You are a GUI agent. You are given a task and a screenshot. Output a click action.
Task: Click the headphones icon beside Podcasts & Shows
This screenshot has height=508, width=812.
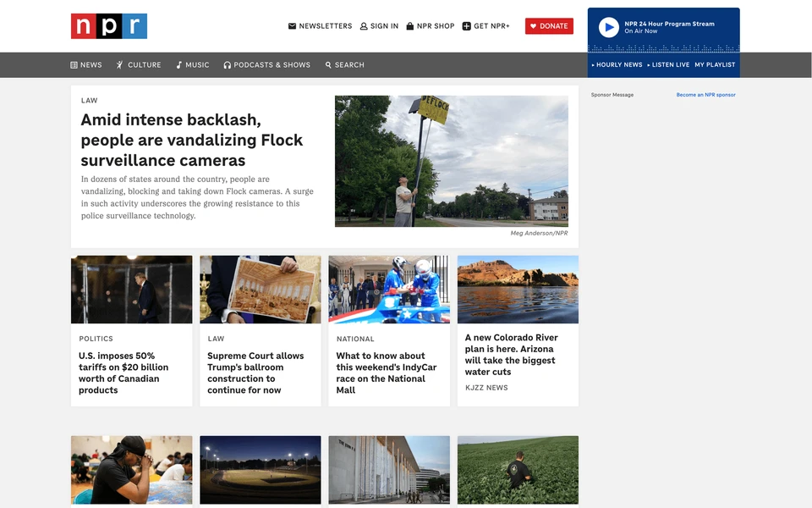coord(227,65)
